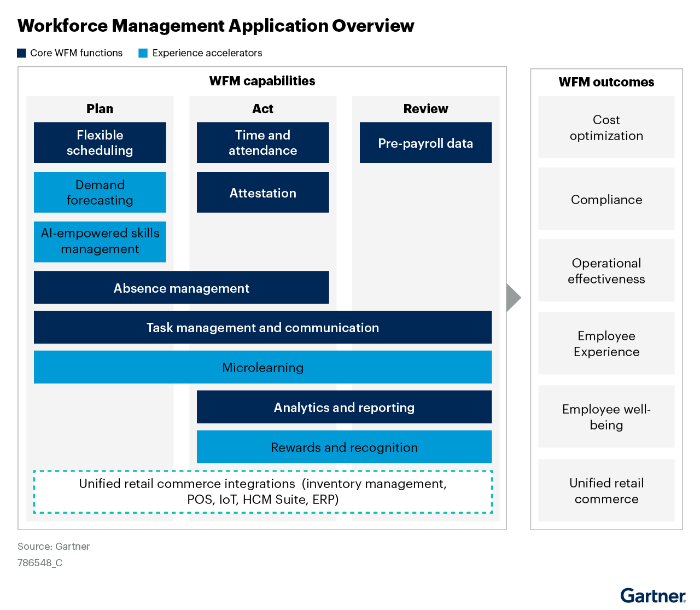700x610 pixels.
Task: Click the Workforce Management Application Overview title
Action: pos(216,26)
